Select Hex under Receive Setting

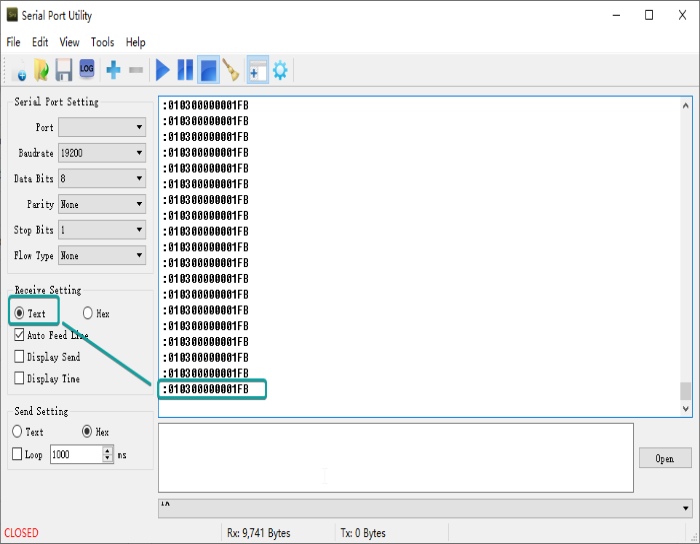(89, 314)
